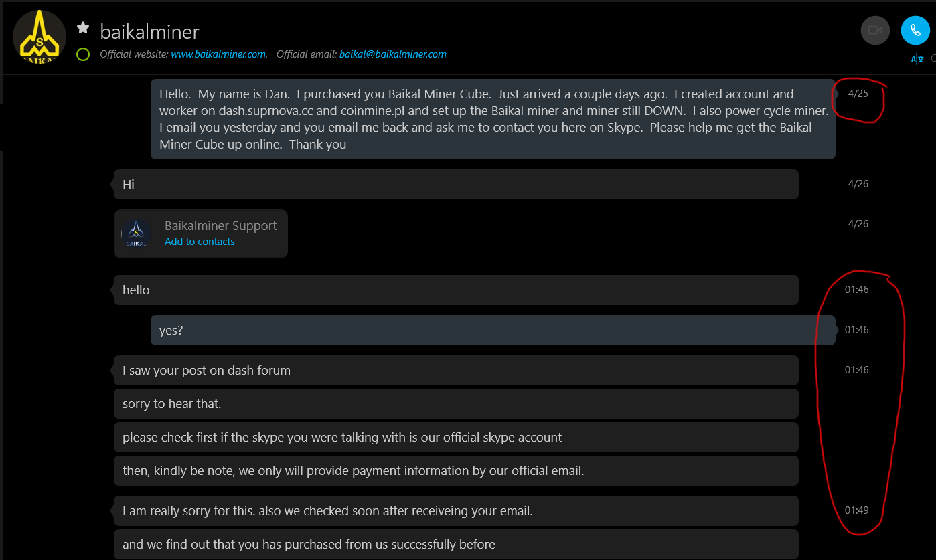Click the baikalminer contact name heading
The width and height of the screenshot is (936, 560).
149,31
